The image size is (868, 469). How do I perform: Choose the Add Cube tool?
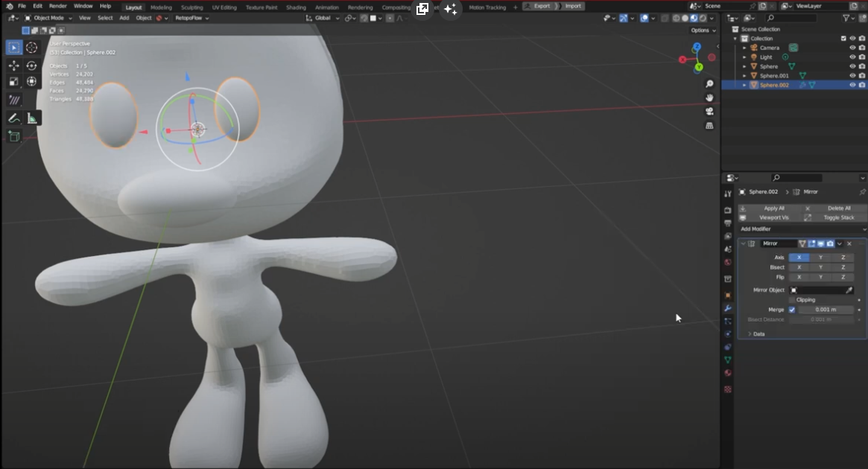pyautogui.click(x=13, y=136)
